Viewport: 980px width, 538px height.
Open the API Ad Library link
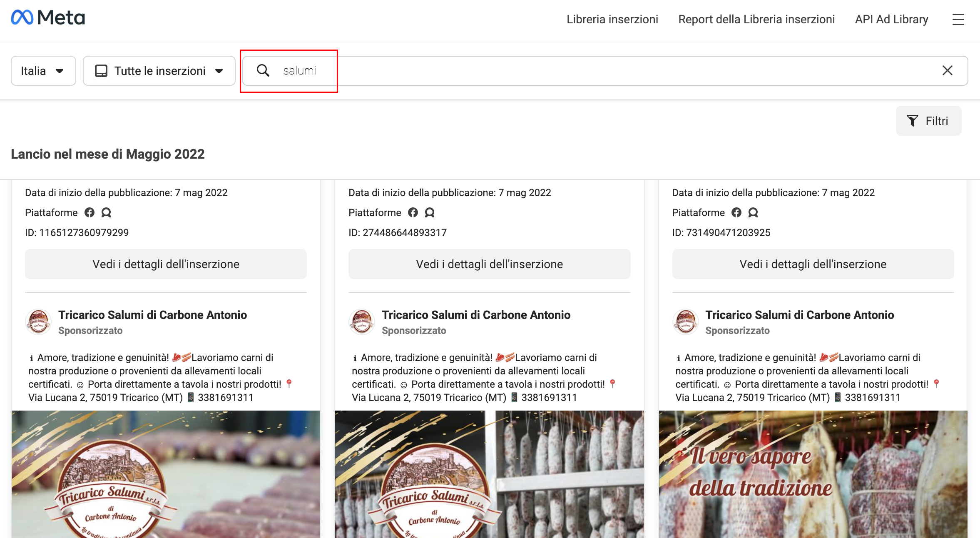click(x=891, y=19)
